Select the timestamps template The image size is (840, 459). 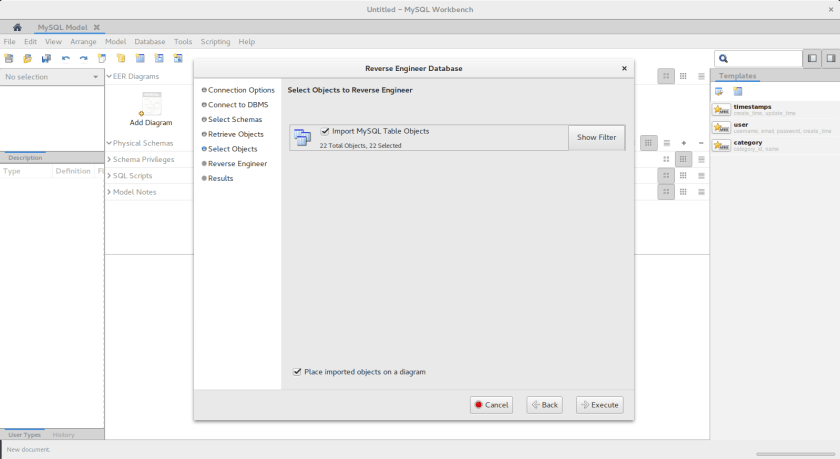[x=774, y=110]
